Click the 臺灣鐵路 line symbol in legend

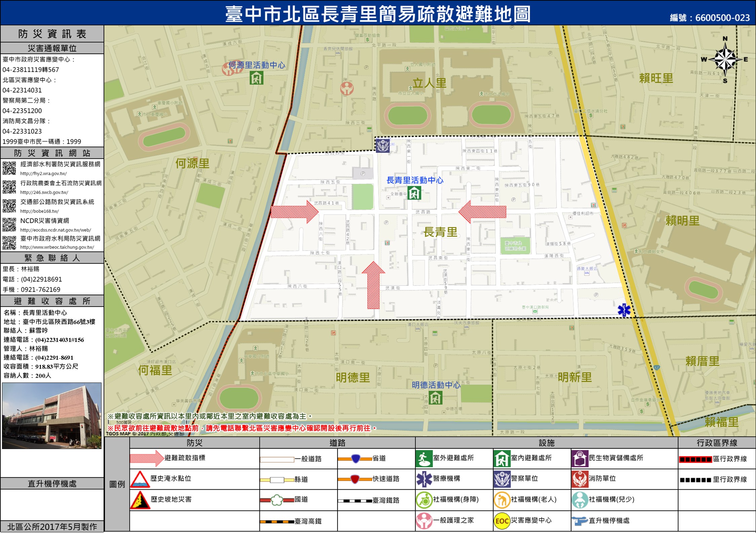coord(355,500)
